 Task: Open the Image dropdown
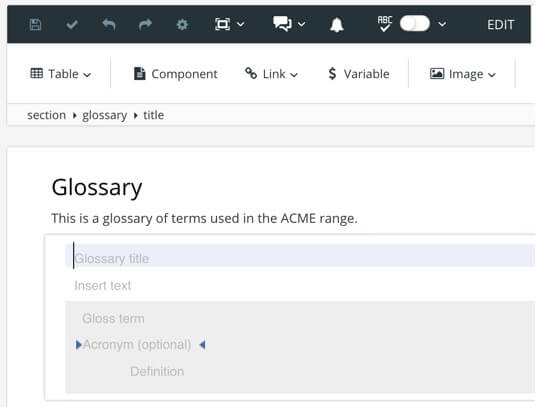tap(463, 74)
